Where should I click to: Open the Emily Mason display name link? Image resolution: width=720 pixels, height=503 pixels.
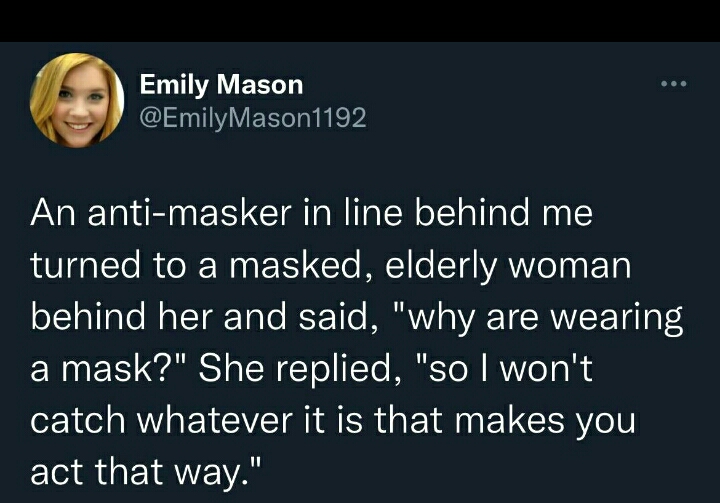(221, 84)
